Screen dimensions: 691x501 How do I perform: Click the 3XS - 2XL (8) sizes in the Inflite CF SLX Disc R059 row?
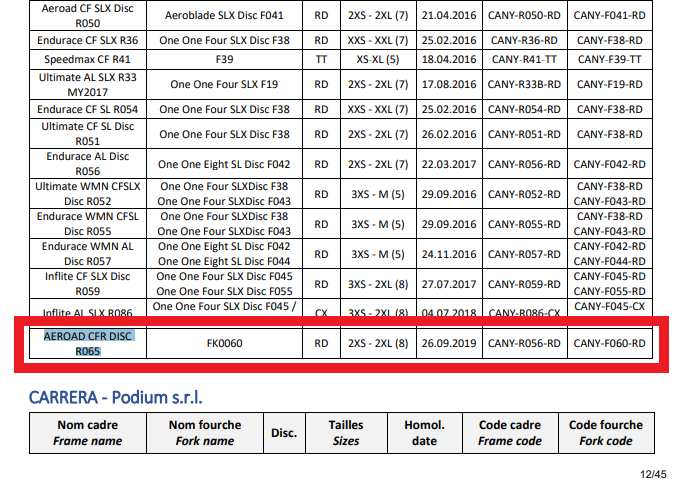(x=378, y=284)
